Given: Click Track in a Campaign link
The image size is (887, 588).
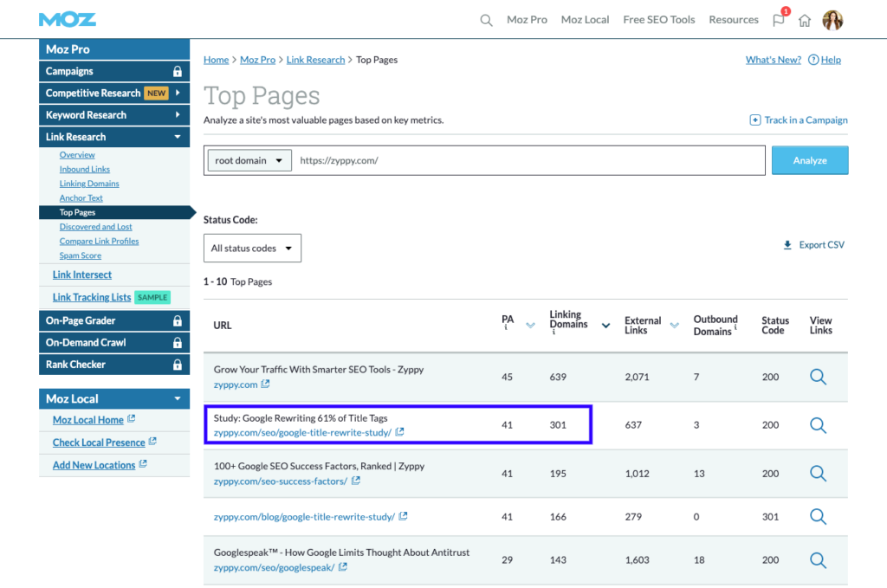Looking at the screenshot, I should coord(806,120).
